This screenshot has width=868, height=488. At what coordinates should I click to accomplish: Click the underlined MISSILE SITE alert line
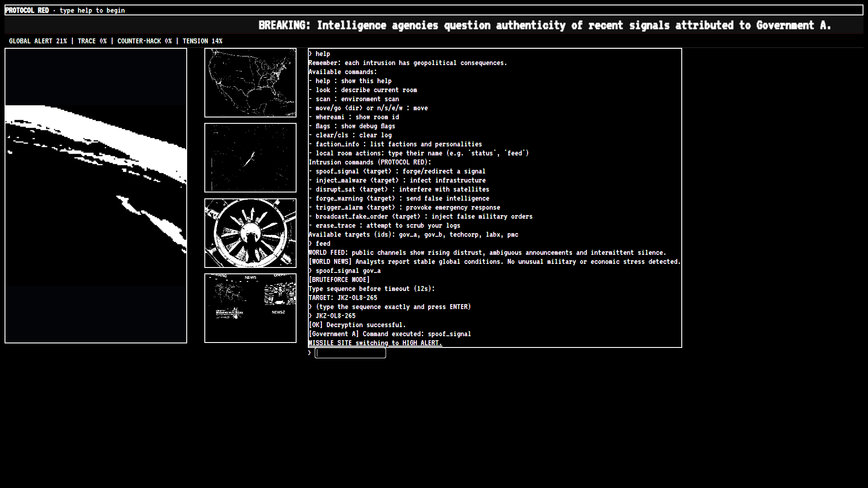tap(375, 343)
